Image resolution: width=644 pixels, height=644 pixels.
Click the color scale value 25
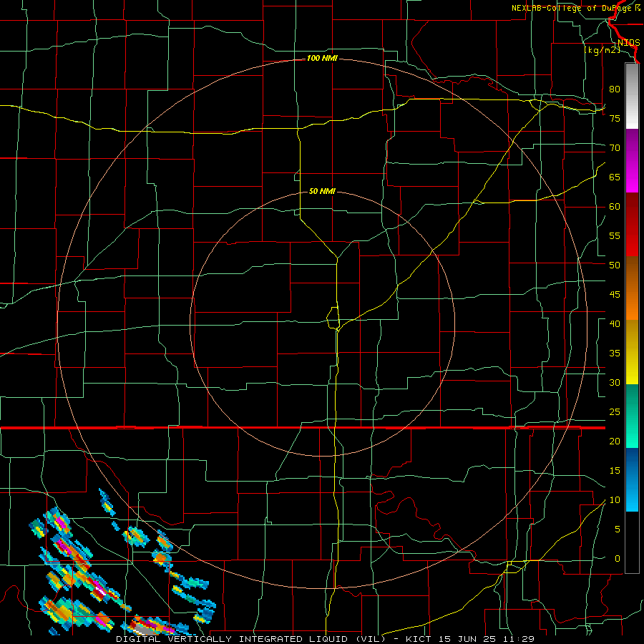(x=615, y=412)
